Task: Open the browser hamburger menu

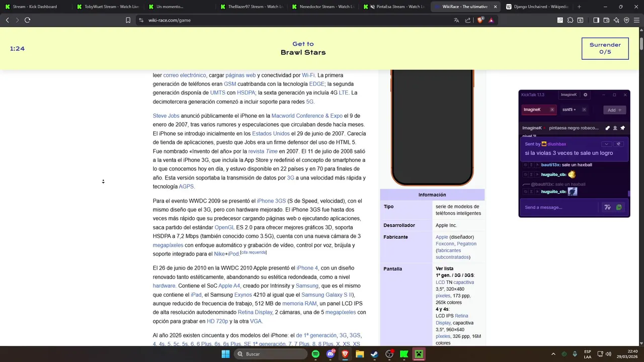Action: (636, 20)
